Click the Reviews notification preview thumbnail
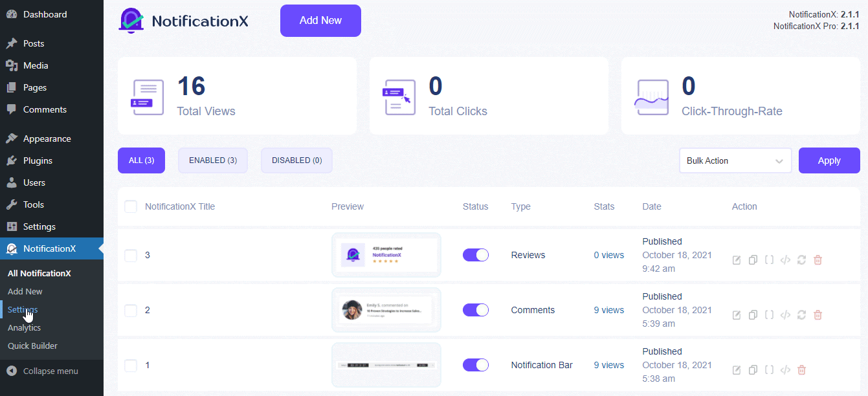The image size is (868, 396). (x=386, y=255)
